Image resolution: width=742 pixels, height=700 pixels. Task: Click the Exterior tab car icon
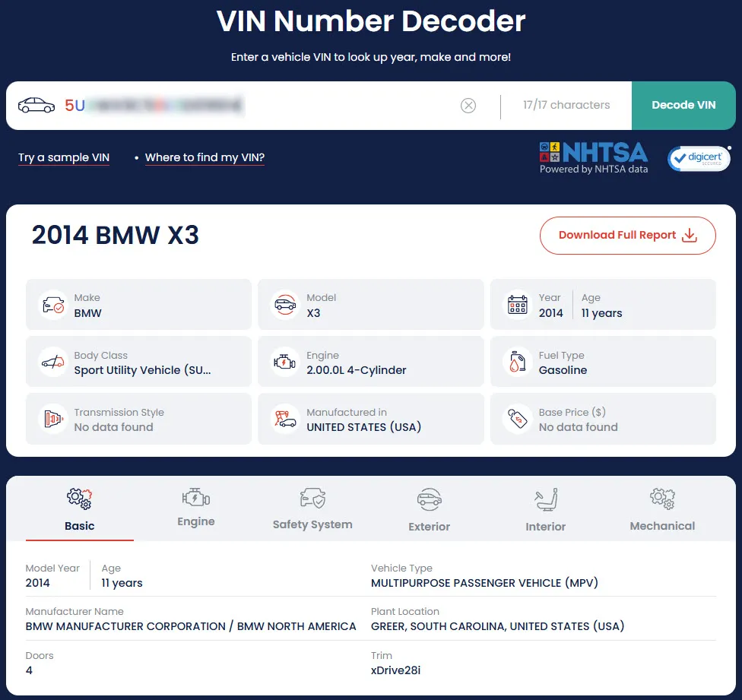(430, 499)
